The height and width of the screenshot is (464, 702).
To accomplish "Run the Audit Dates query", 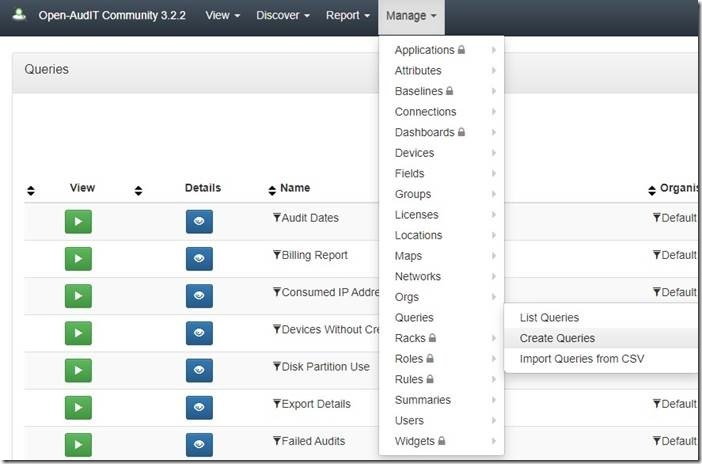I will (78, 222).
